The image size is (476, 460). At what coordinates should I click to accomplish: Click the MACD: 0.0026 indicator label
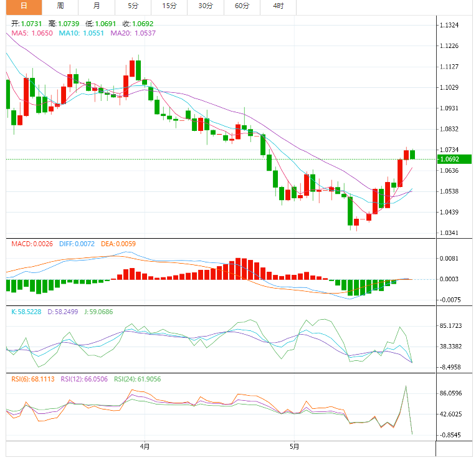[32, 244]
